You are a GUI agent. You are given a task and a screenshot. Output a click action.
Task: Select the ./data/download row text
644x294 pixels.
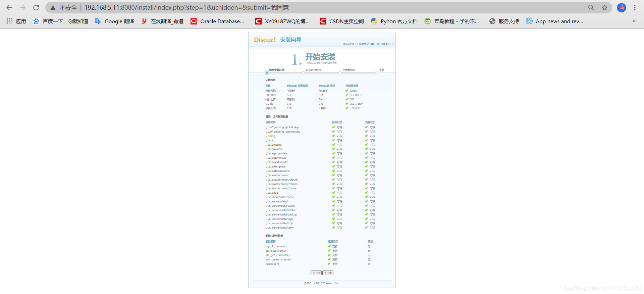tap(276, 158)
